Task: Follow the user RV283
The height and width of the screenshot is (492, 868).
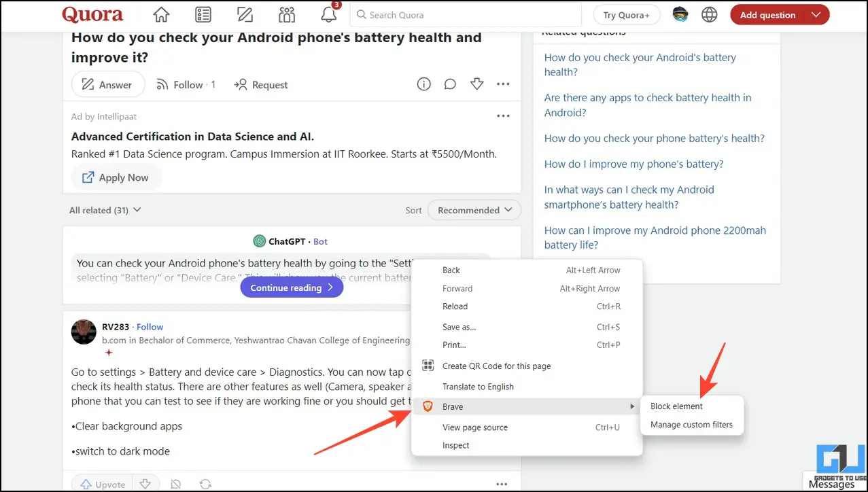Action: click(x=150, y=327)
